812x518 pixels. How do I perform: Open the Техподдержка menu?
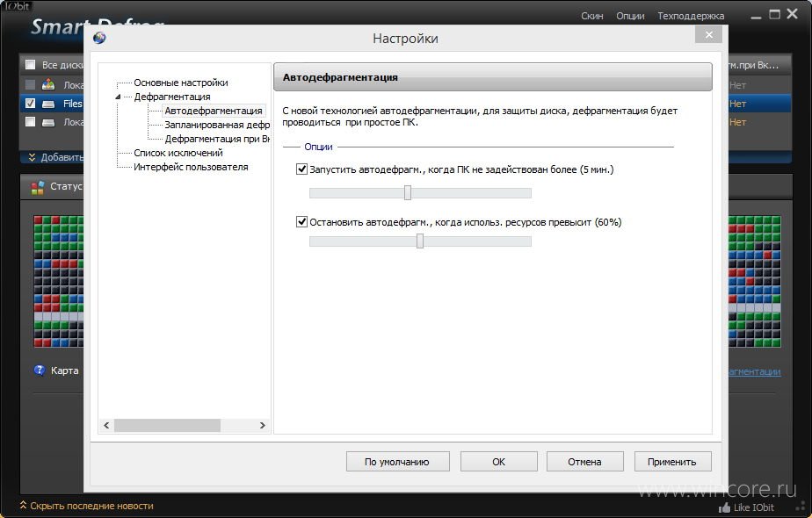pyautogui.click(x=691, y=16)
